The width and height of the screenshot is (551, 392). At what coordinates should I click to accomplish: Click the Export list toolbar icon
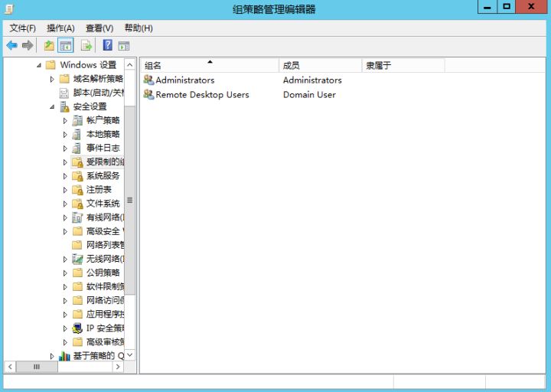pos(86,45)
